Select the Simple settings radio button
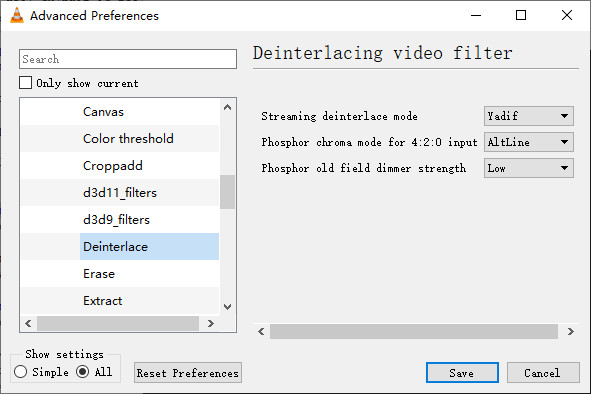The width and height of the screenshot is (591, 394). click(20, 372)
